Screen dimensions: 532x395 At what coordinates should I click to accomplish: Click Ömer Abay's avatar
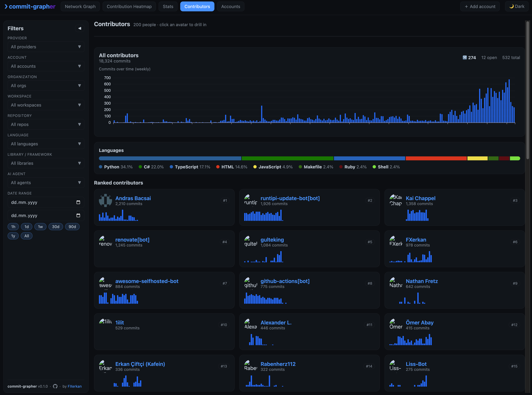[396, 324]
